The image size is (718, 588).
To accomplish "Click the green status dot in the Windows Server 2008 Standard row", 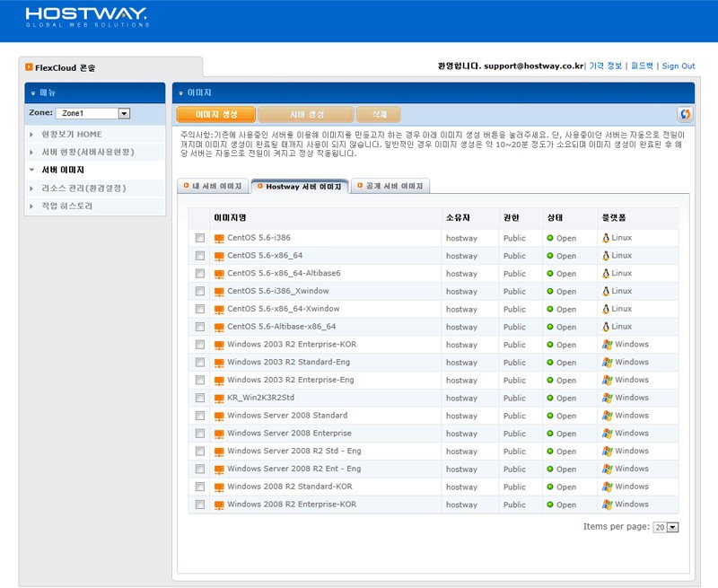I will coord(550,416).
